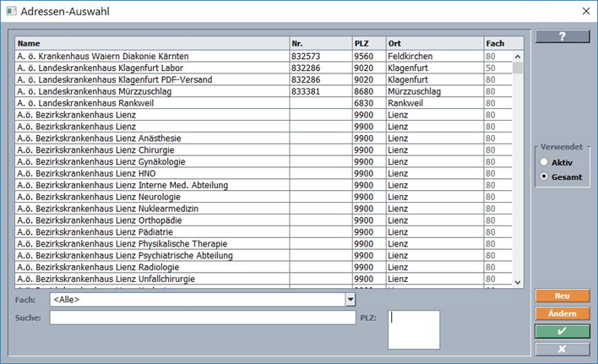Click PLZ value 8680
The height and width of the screenshot is (364, 598).
pos(363,91)
